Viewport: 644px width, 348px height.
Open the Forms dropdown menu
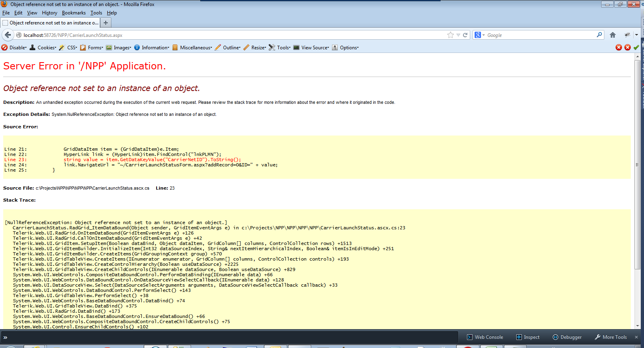pos(92,47)
